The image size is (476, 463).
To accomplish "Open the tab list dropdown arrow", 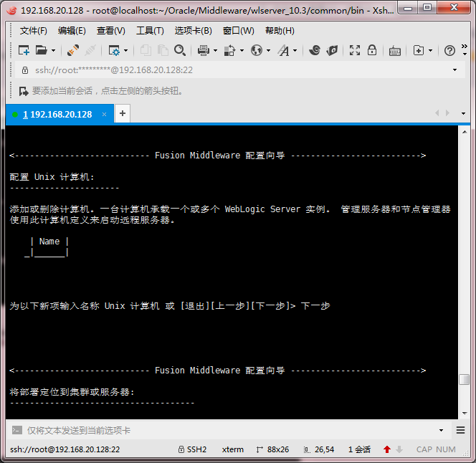I will point(463,113).
